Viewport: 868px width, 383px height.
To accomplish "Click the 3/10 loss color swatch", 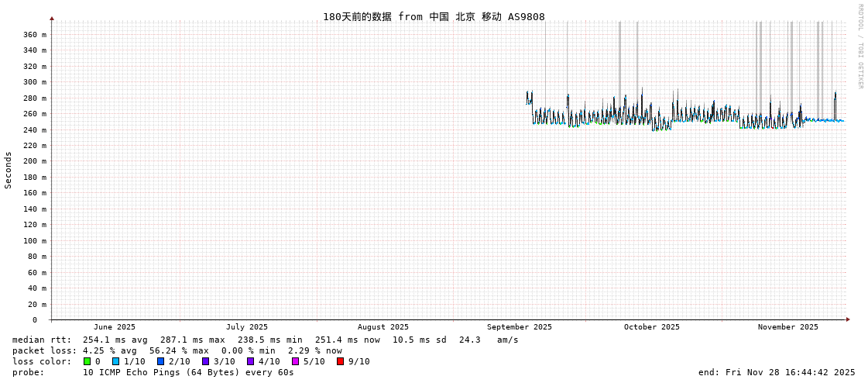I will coord(205,361).
